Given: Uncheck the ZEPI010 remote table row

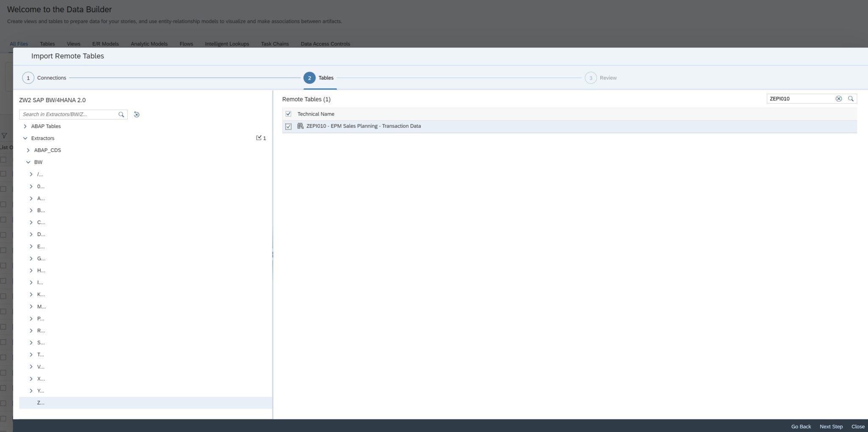Looking at the screenshot, I should (x=289, y=126).
